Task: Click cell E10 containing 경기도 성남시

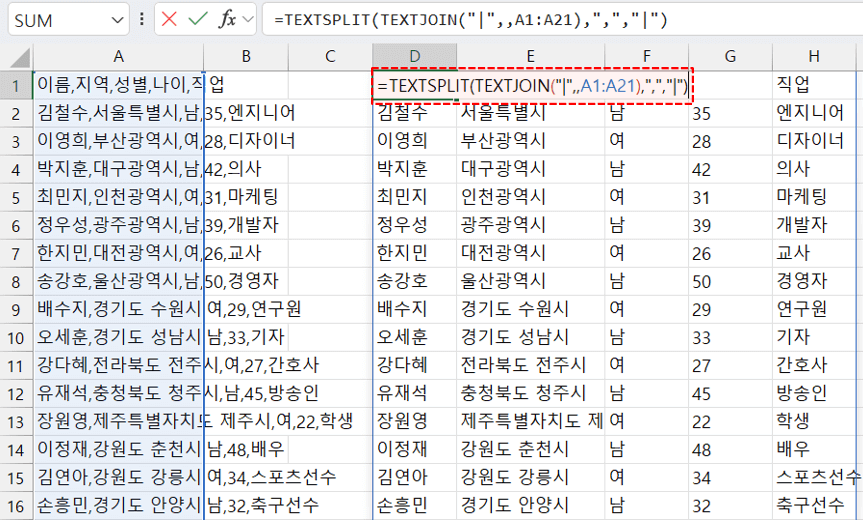Action: tap(531, 338)
